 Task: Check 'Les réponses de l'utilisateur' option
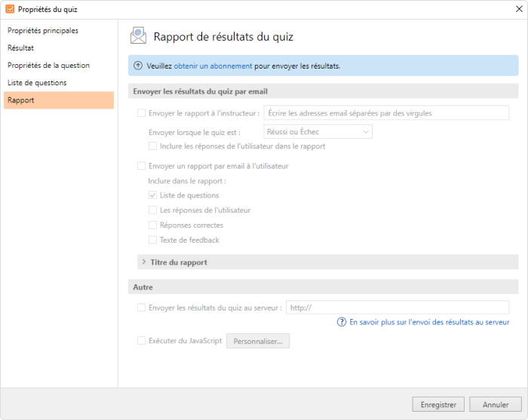click(x=153, y=210)
